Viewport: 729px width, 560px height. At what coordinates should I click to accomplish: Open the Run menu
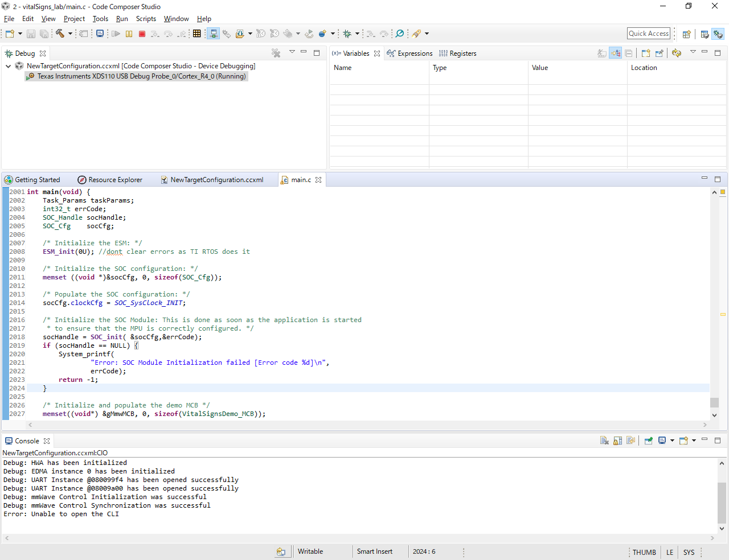click(122, 19)
